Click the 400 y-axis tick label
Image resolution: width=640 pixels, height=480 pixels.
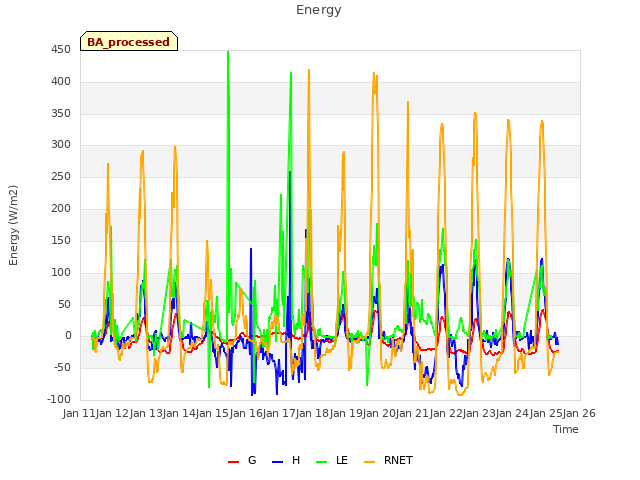pos(61,82)
